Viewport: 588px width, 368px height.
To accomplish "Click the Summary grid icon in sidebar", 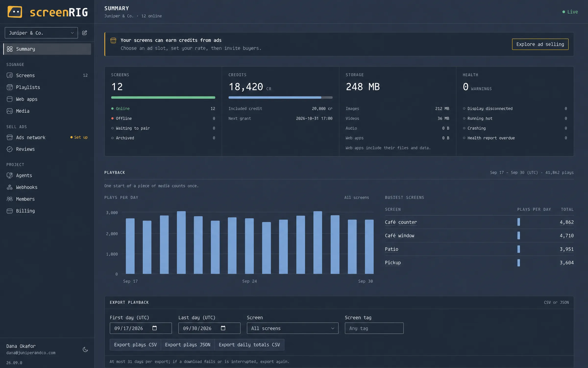I will pos(10,49).
